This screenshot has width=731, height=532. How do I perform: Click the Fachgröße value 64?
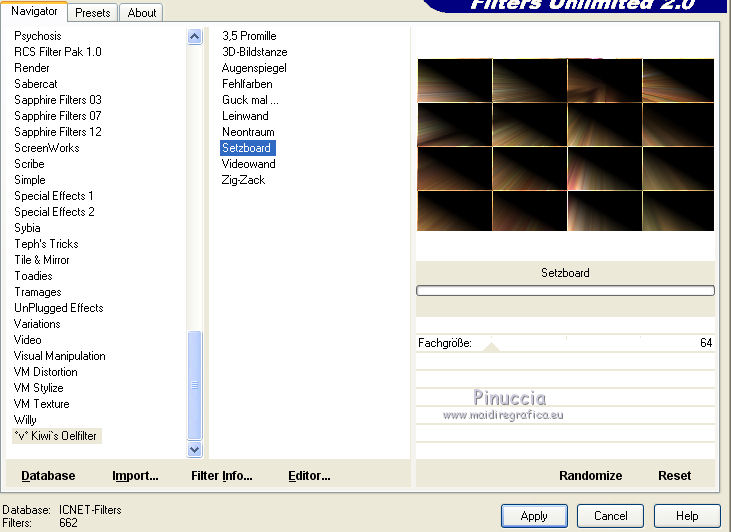click(706, 343)
